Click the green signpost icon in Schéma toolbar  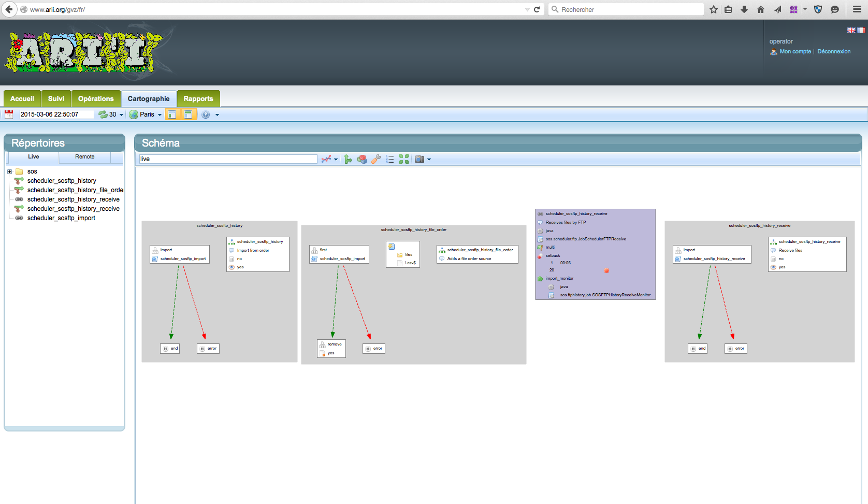pos(348,160)
